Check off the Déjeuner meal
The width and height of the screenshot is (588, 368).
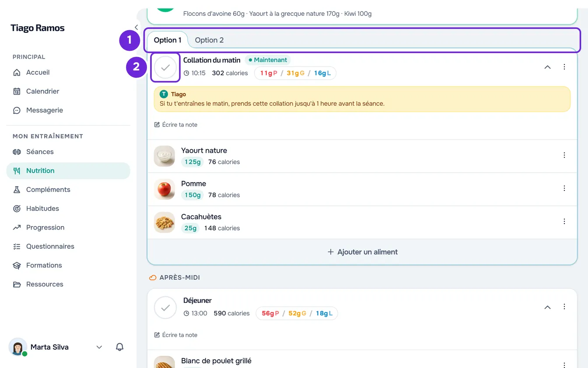(165, 308)
